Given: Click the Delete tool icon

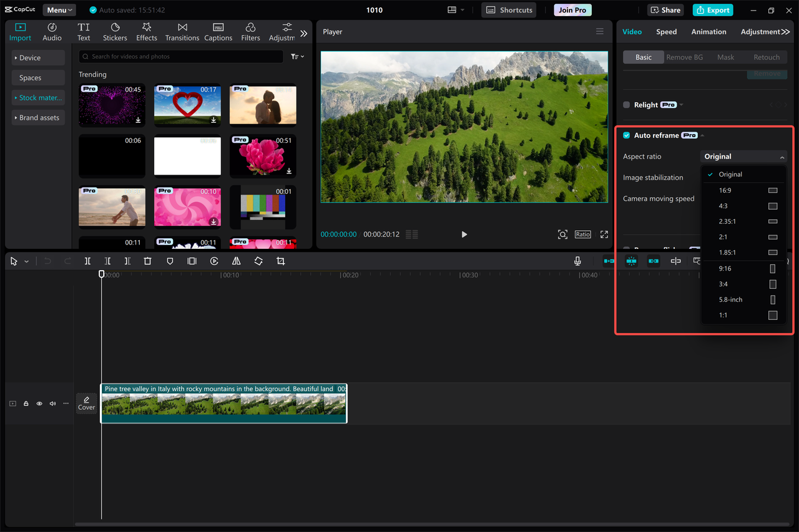Looking at the screenshot, I should tap(147, 261).
